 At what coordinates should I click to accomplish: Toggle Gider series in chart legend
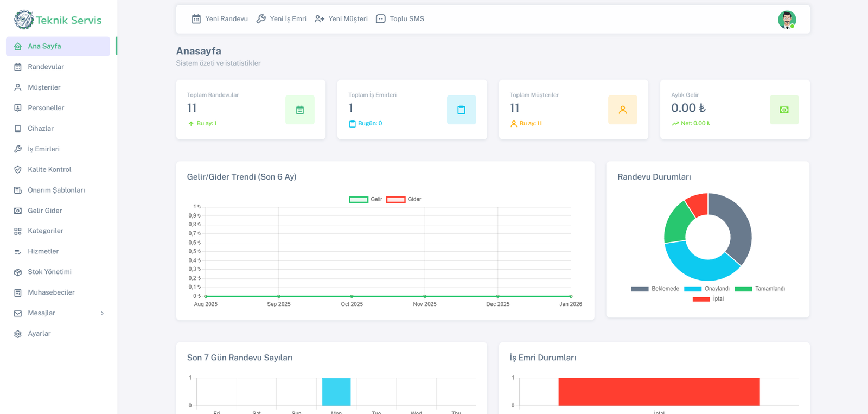click(x=395, y=200)
